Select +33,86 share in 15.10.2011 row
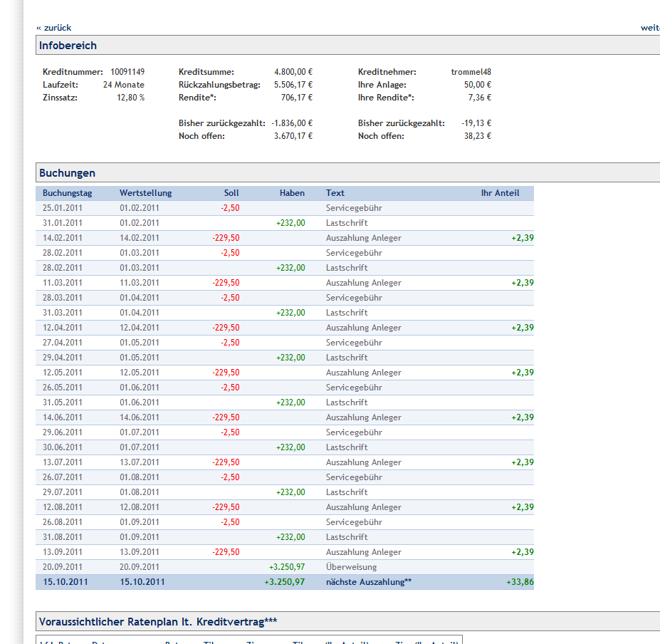 pos(520,581)
